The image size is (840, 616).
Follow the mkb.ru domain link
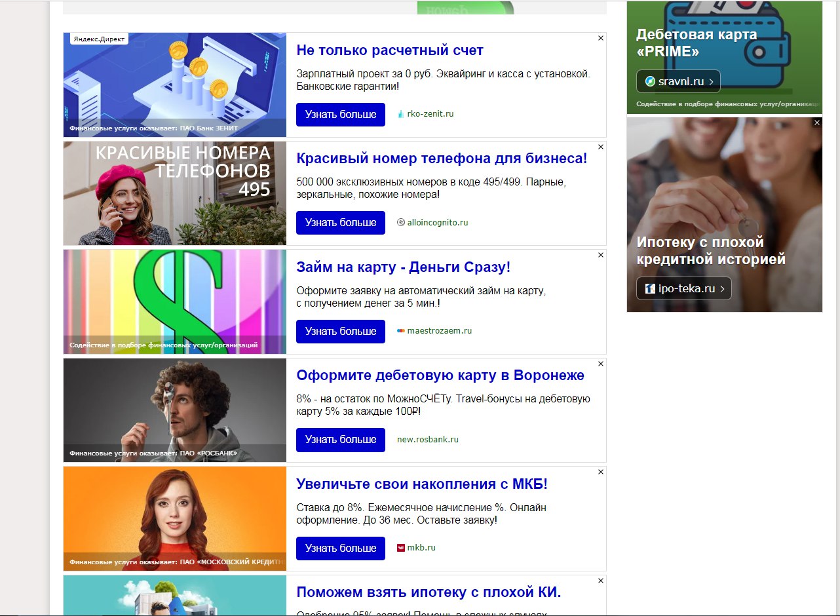click(x=421, y=548)
